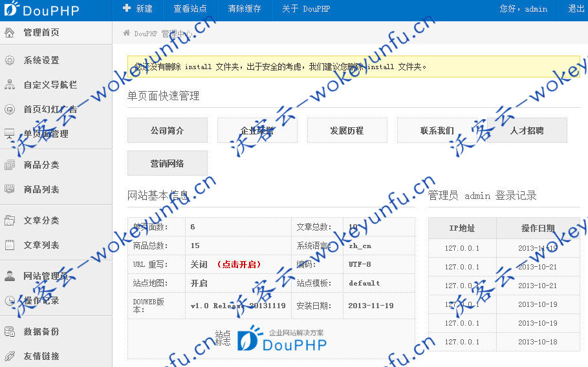Viewport: 588px width, 367px height.
Task: Click the 站点地图 status 开启
Action: [199, 283]
